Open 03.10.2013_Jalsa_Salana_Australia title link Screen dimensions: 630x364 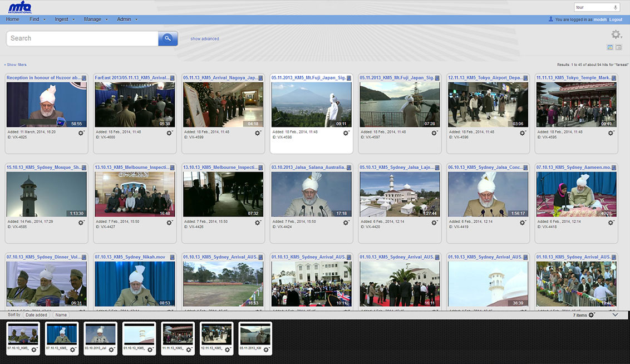click(308, 168)
